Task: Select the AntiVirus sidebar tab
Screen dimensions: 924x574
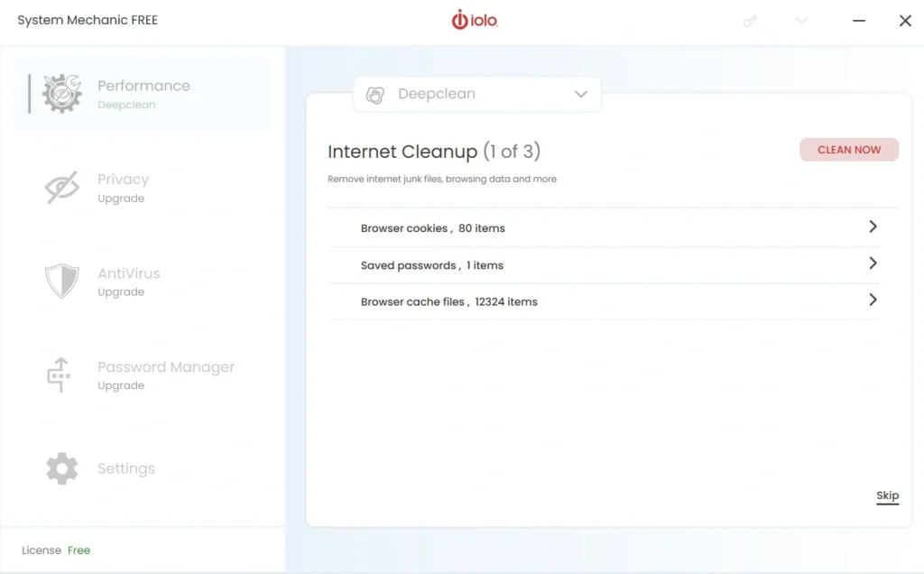Action: click(x=143, y=281)
